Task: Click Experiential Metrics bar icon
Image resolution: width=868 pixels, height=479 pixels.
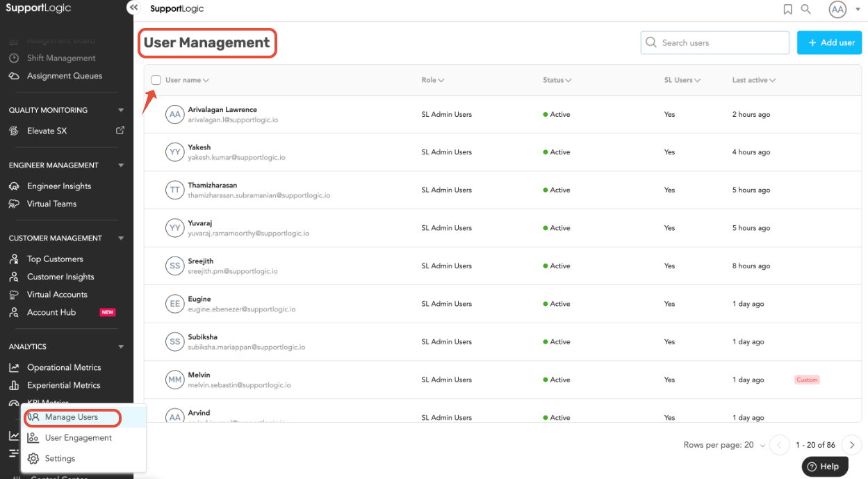Action: click(14, 385)
